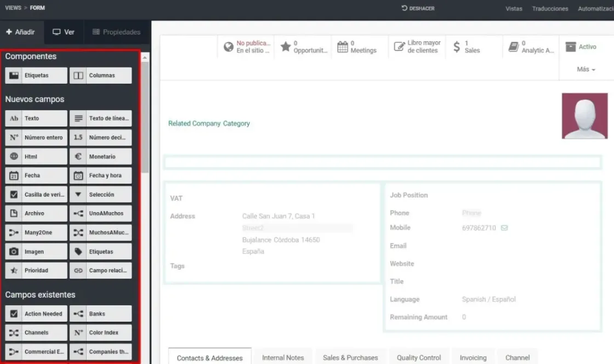Add a Número decimal field
Viewport: 614px width, 364px height.
click(101, 138)
